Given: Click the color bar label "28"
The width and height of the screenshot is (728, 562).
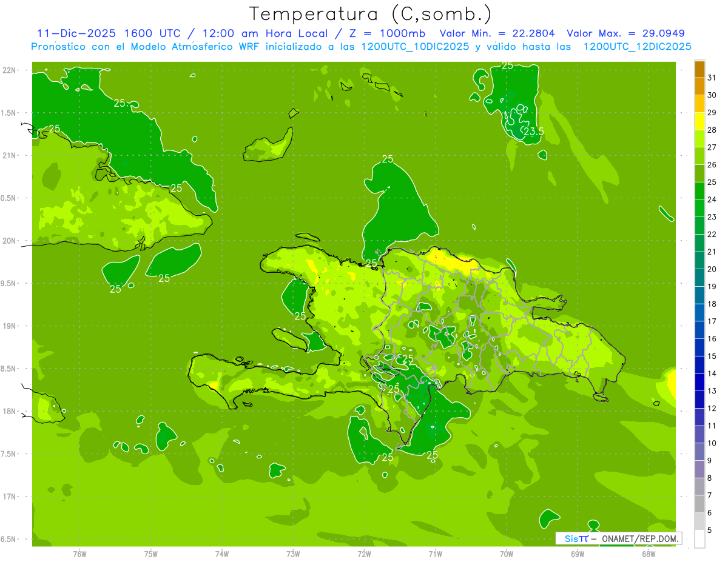Looking at the screenshot, I should 712,130.
